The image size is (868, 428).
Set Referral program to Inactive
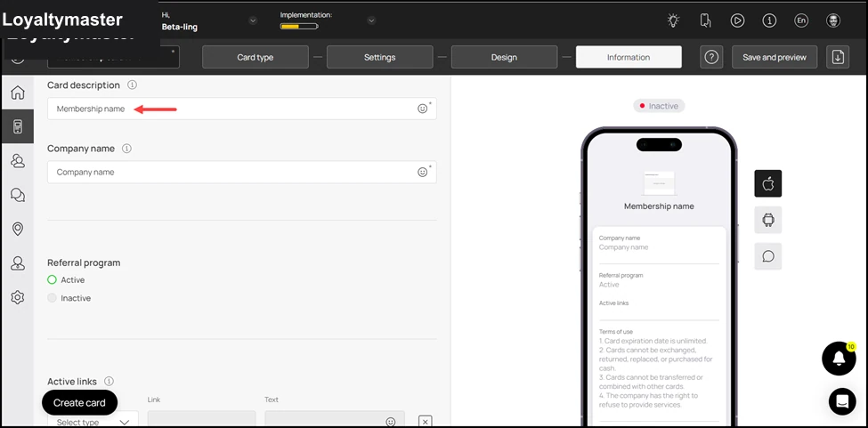coord(52,298)
